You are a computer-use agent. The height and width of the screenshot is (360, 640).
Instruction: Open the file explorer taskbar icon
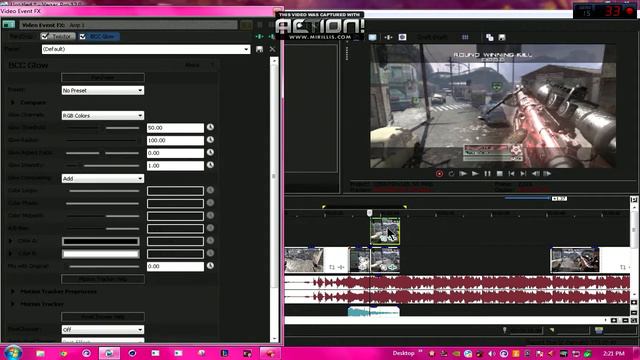click(40, 353)
